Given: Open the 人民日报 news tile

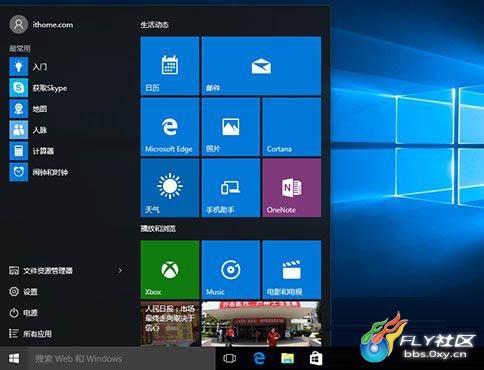Looking at the screenshot, I should 170,324.
